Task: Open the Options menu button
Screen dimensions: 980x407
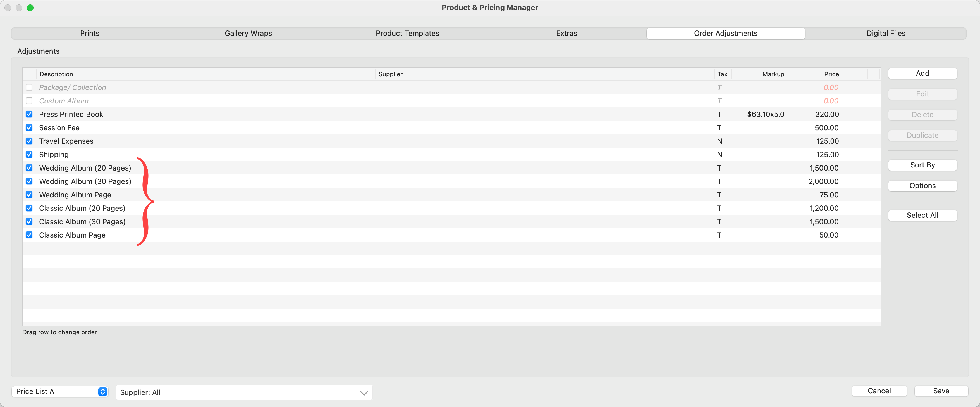Action: (922, 186)
